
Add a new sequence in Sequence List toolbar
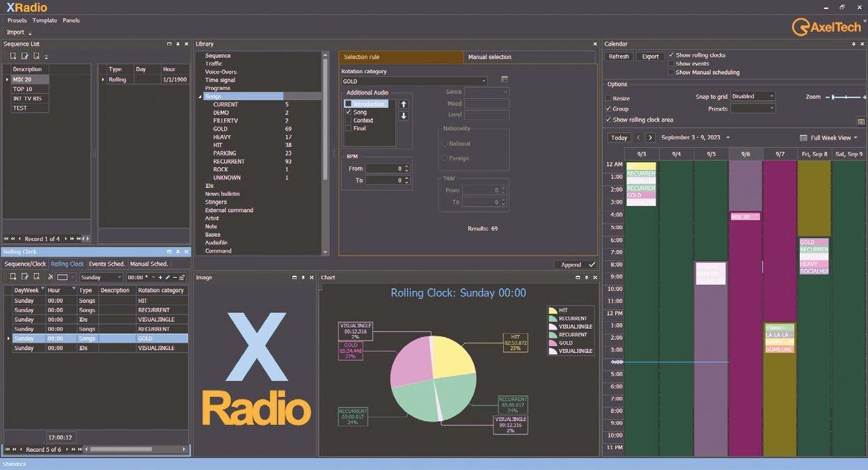pyautogui.click(x=13, y=56)
